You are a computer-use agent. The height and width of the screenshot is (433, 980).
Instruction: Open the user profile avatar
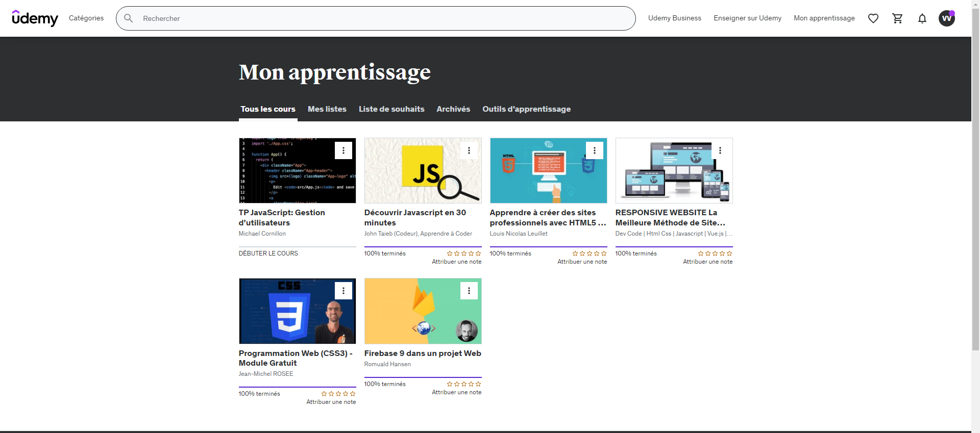(947, 18)
